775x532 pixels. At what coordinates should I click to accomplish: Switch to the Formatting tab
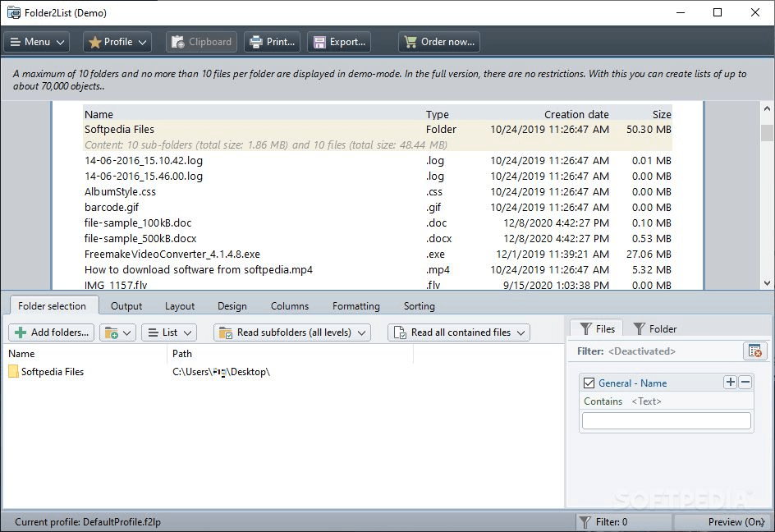(x=355, y=306)
